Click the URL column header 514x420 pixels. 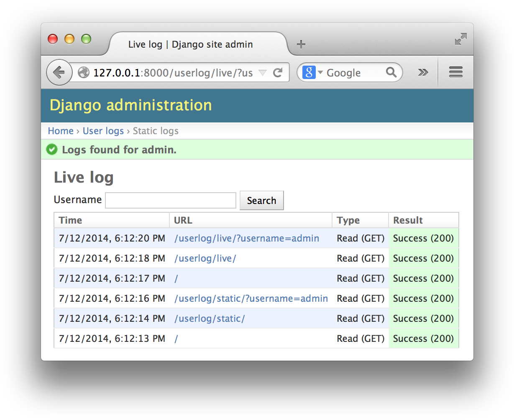coord(251,220)
